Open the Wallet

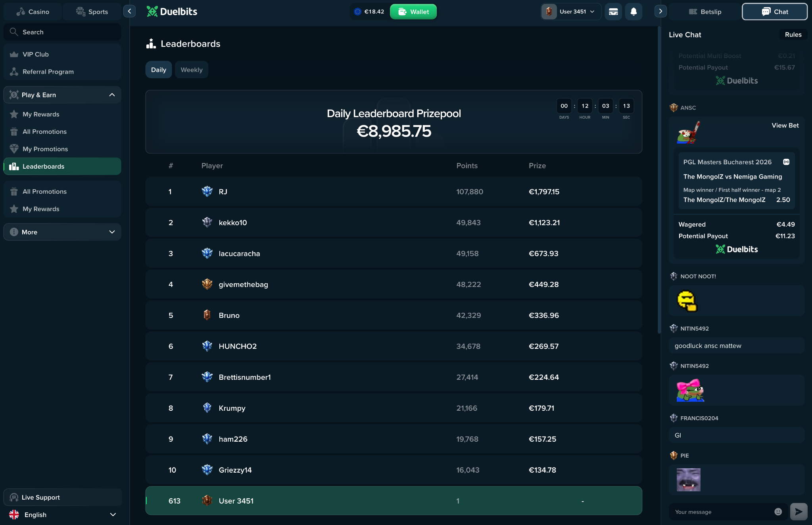click(413, 12)
